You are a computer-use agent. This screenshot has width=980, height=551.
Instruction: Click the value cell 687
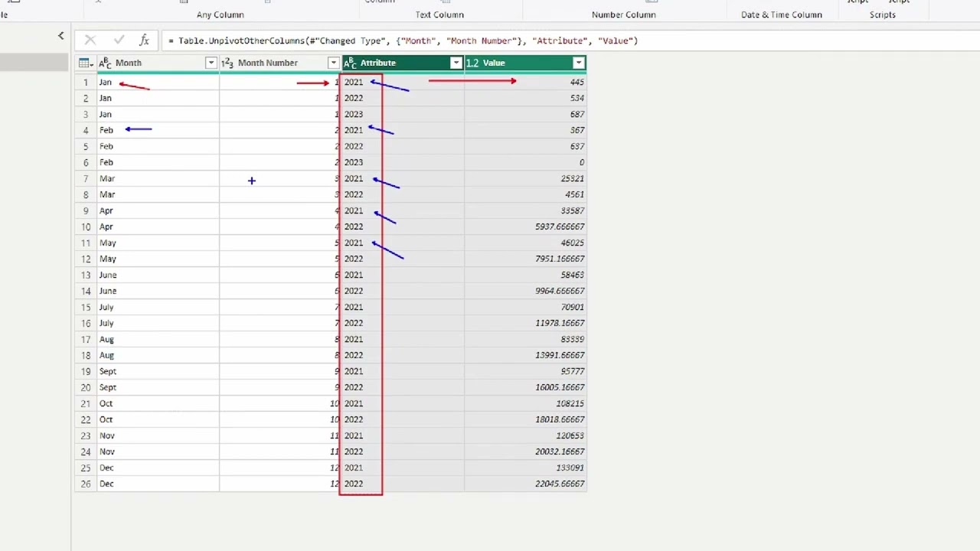[x=525, y=114]
